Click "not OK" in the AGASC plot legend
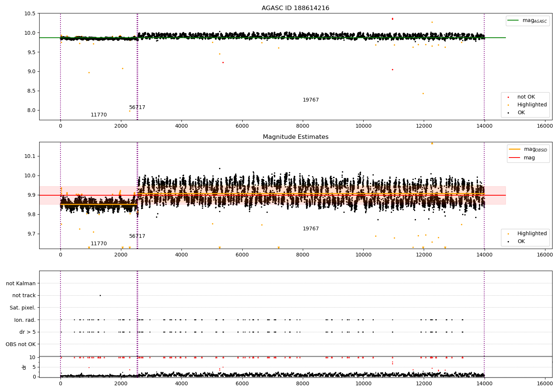 coord(526,97)
